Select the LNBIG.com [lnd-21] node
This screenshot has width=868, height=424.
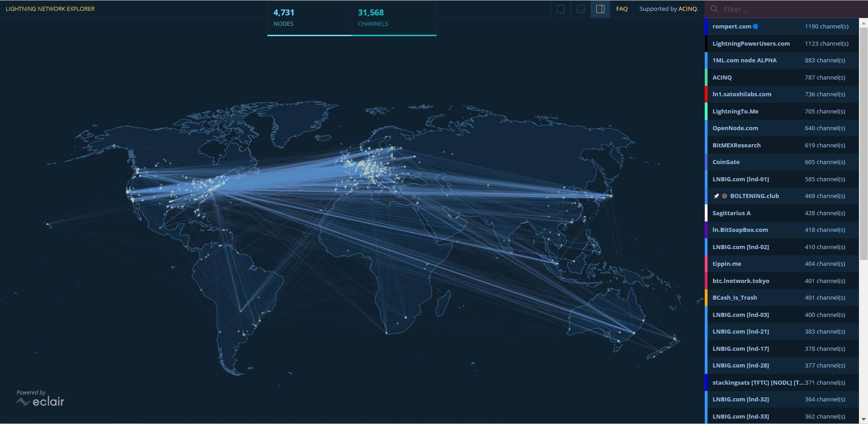(782, 331)
